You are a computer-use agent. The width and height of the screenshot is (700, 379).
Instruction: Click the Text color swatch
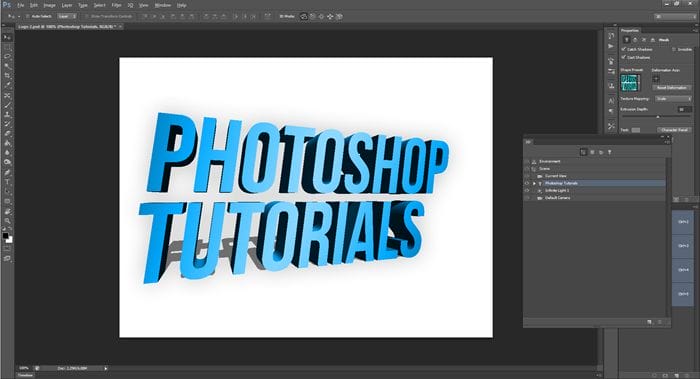click(x=636, y=130)
